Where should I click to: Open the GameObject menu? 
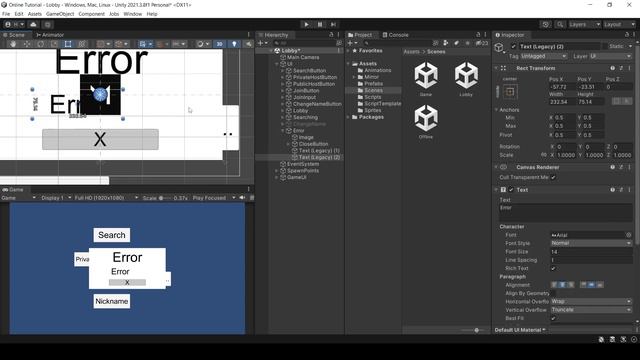60,14
